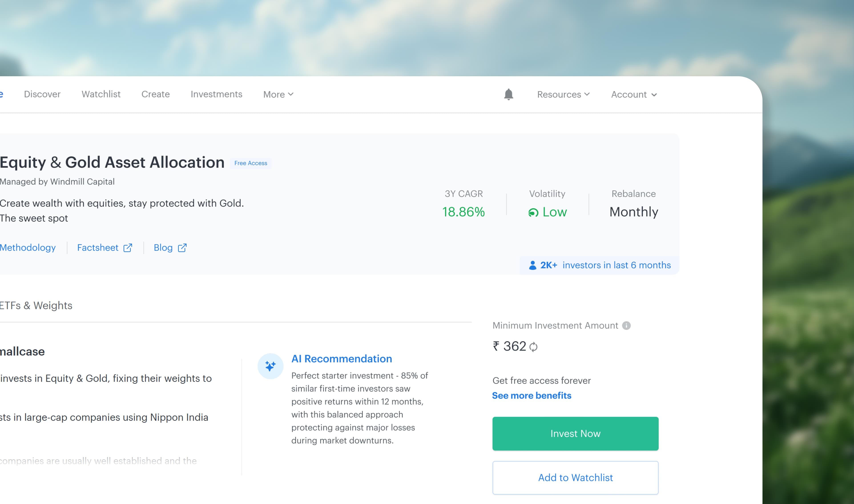Open the Resources dropdown

tap(563, 94)
